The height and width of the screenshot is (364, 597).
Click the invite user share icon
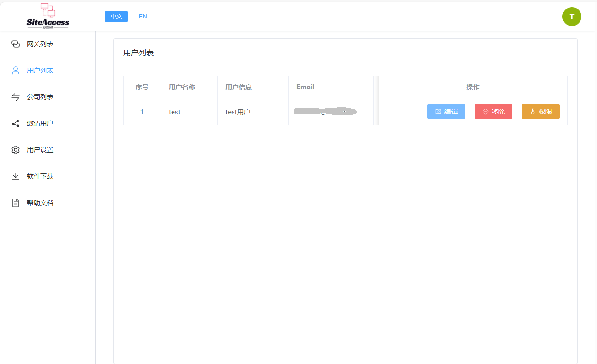(16, 123)
